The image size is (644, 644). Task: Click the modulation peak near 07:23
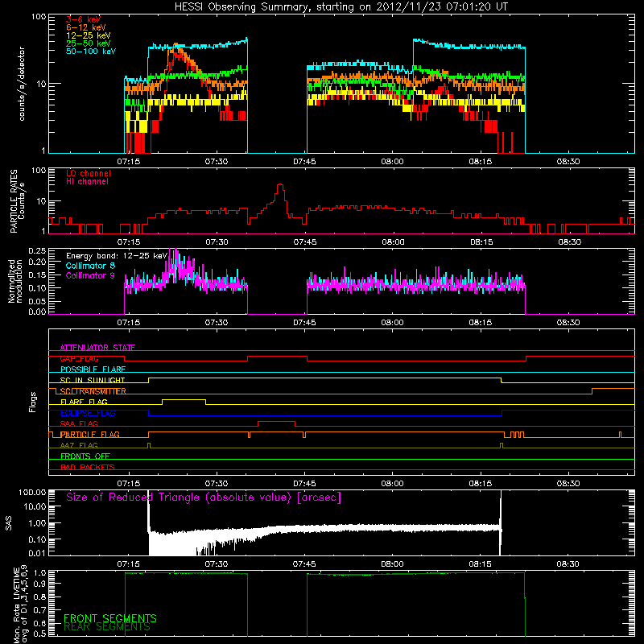pos(175,251)
